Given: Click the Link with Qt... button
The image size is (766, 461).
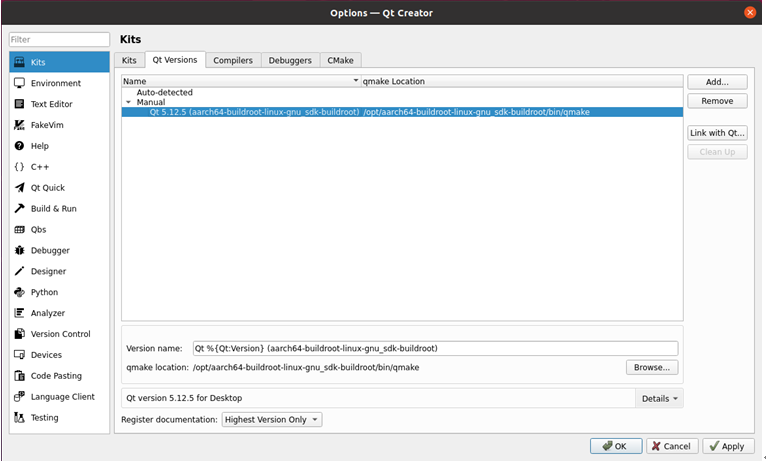Looking at the screenshot, I should click(x=717, y=133).
